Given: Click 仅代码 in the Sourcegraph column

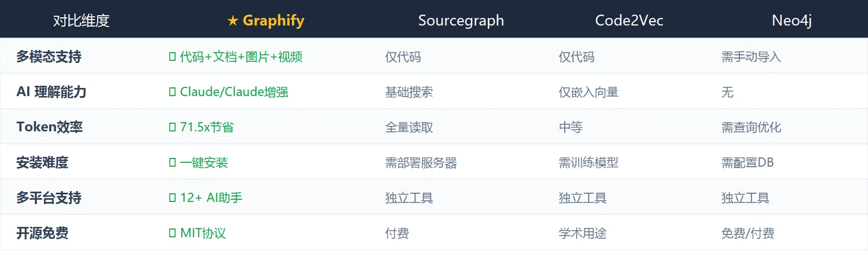Looking at the screenshot, I should [403, 56].
